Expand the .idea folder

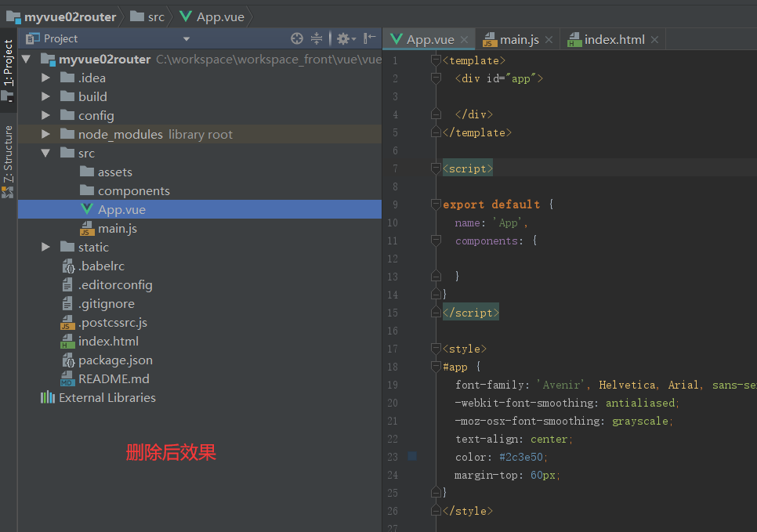click(45, 78)
